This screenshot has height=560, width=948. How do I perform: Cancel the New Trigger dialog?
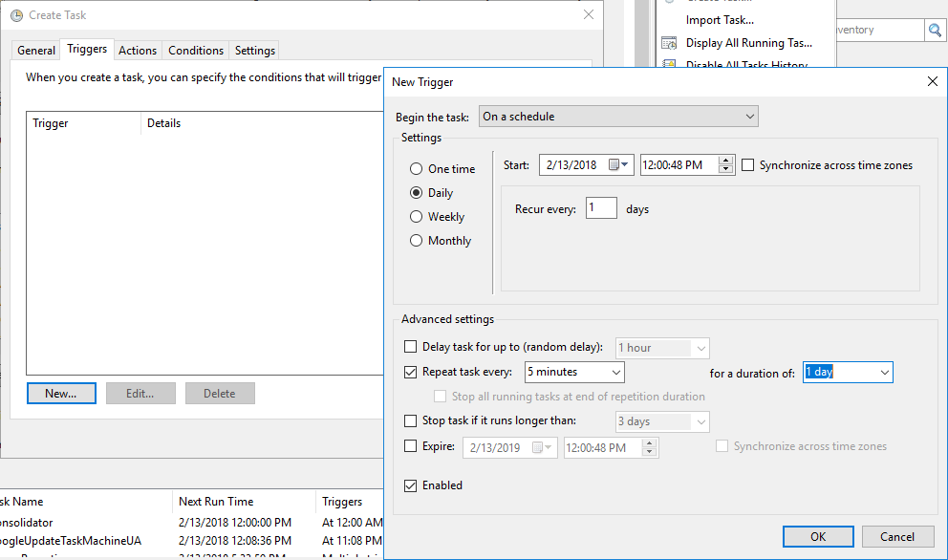coord(897,536)
